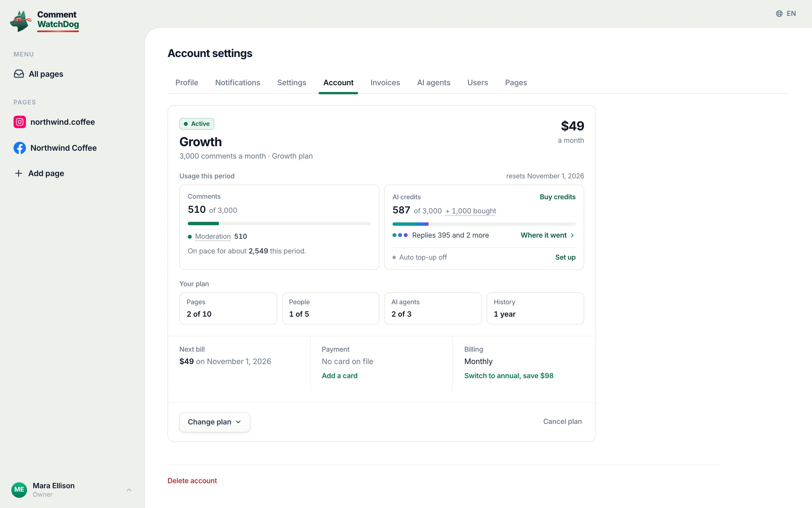Click the Instagram icon for northwind.coffee

pyautogui.click(x=20, y=122)
